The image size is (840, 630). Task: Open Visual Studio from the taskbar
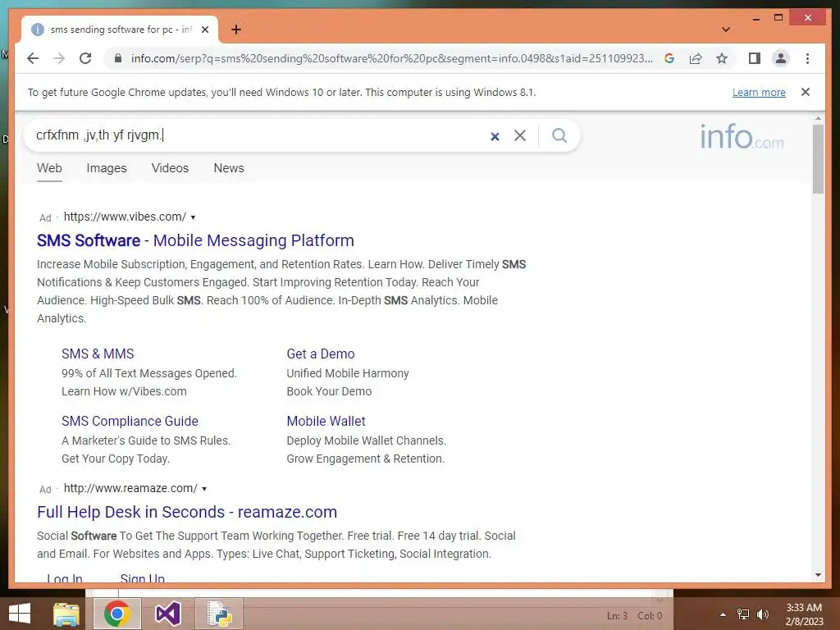click(168, 614)
